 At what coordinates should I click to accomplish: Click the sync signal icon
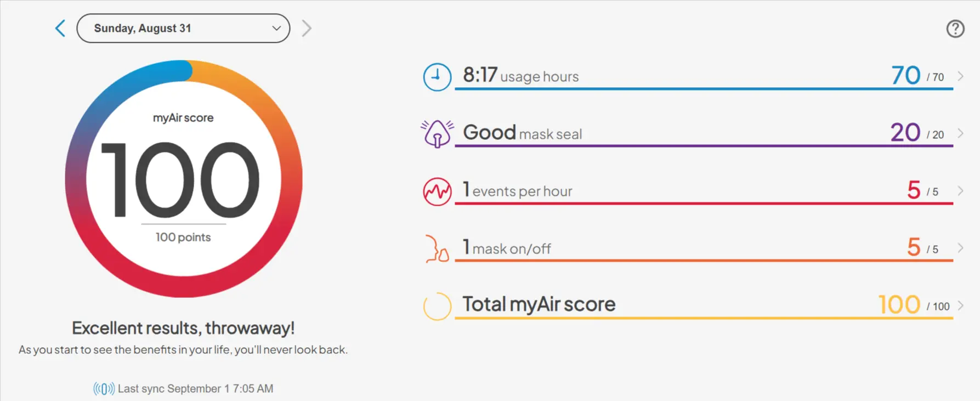pyautogui.click(x=104, y=389)
